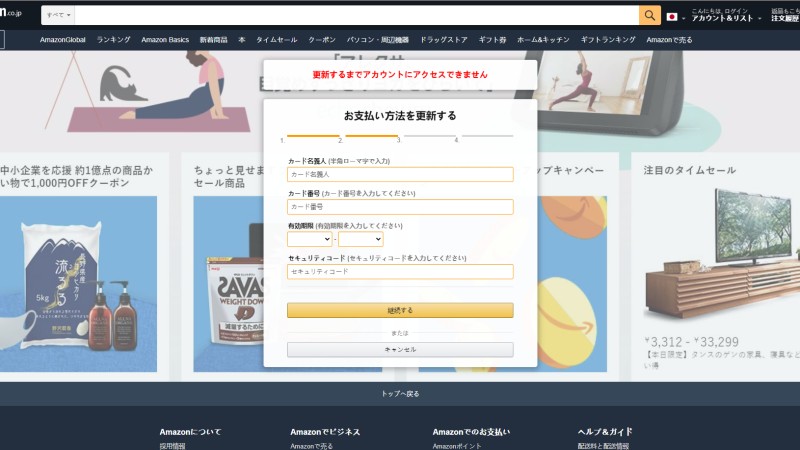Open ドラッグストア in navigation bar
The width and height of the screenshot is (800, 450).
click(x=443, y=40)
